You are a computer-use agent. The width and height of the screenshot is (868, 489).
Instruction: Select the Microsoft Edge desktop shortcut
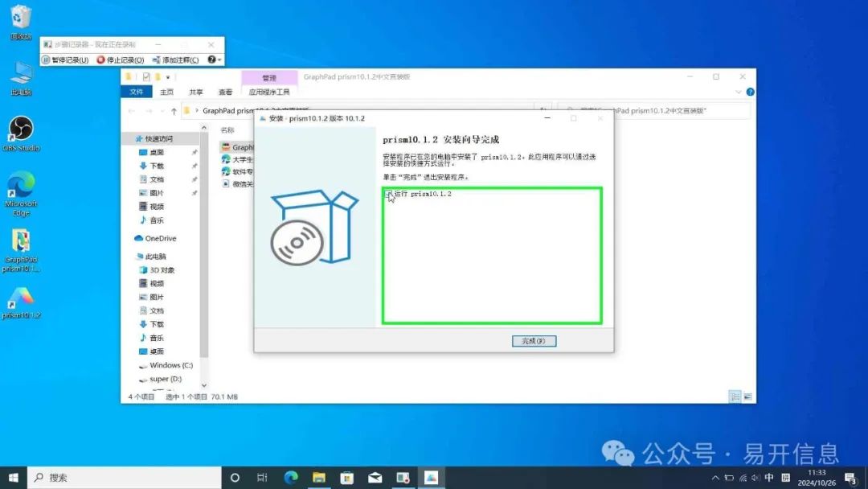pyautogui.click(x=20, y=194)
